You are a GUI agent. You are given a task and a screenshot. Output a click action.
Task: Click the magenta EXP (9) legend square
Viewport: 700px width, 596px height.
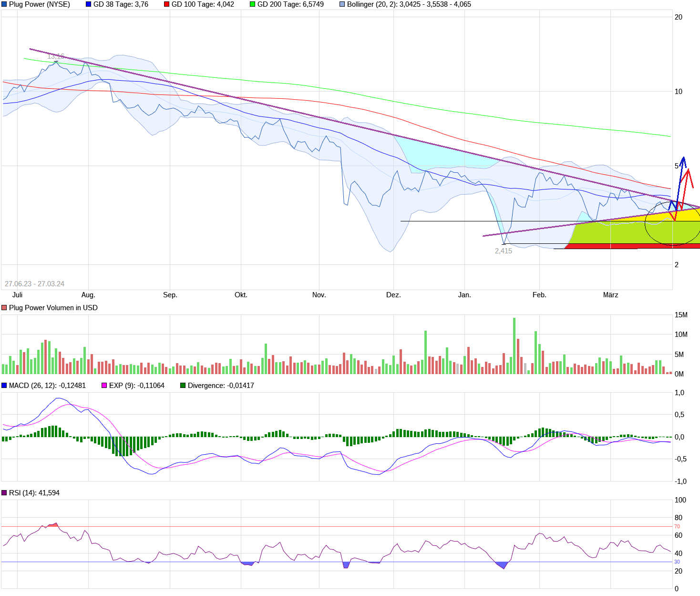point(104,386)
